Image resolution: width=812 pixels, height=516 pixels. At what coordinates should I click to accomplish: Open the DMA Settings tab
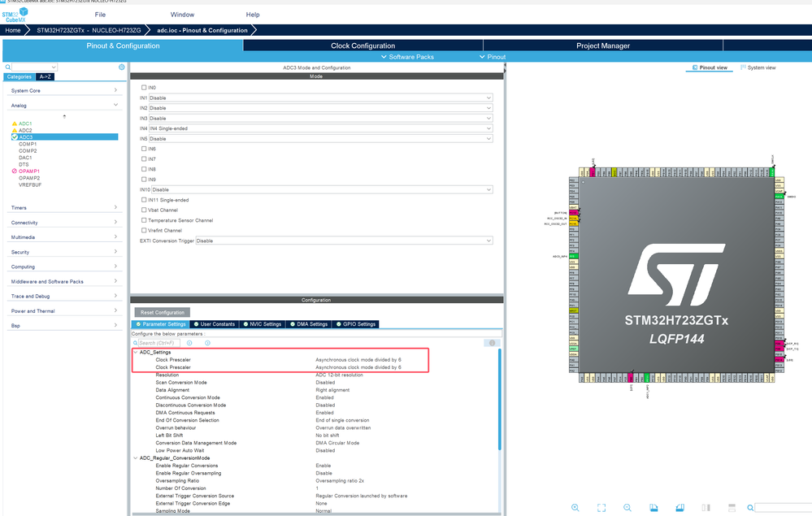pyautogui.click(x=309, y=324)
